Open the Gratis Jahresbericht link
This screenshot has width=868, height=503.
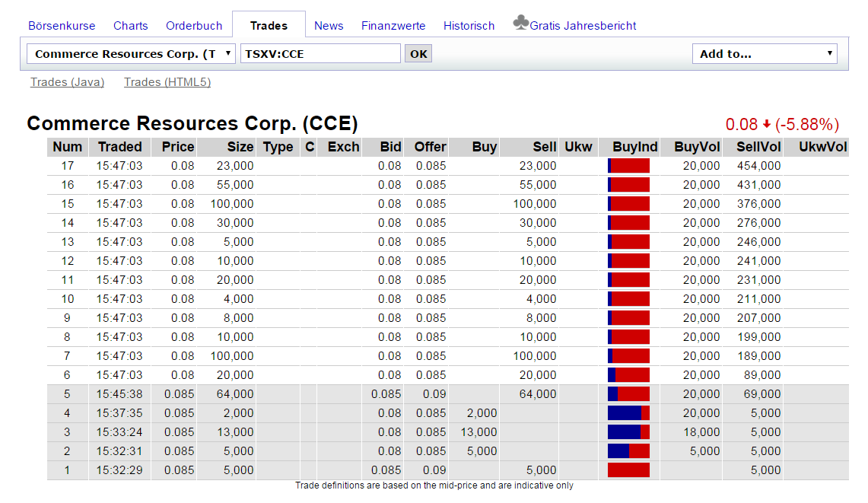tap(583, 25)
